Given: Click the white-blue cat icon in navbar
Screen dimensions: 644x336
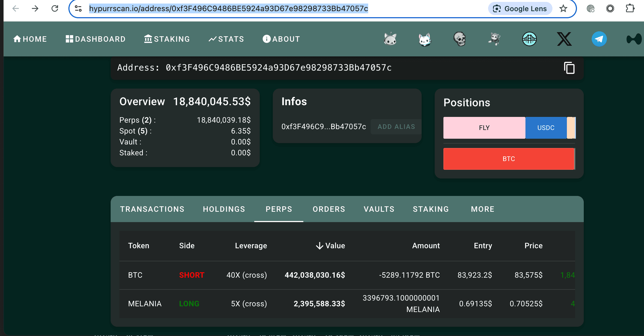Looking at the screenshot, I should tap(425, 40).
